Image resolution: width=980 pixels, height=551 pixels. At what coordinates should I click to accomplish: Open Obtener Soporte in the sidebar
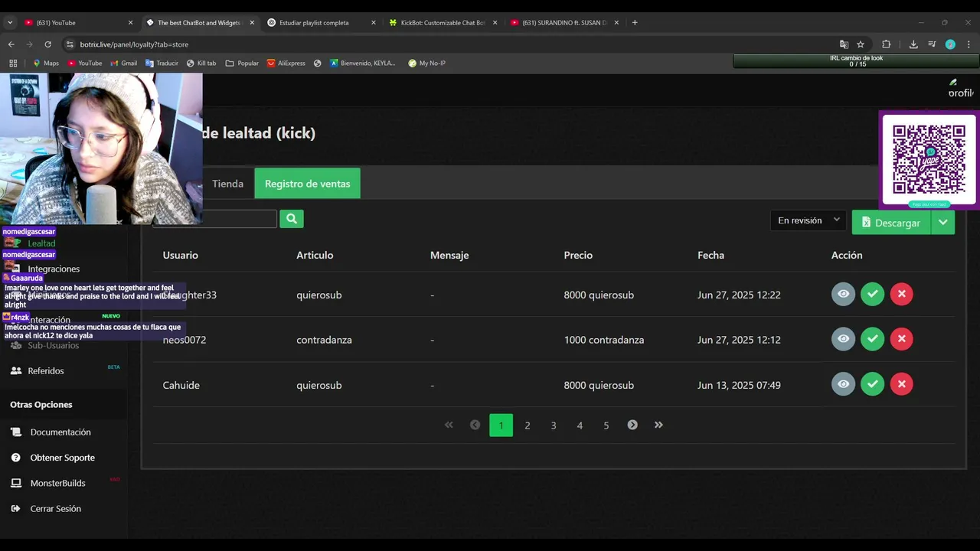pyautogui.click(x=63, y=458)
